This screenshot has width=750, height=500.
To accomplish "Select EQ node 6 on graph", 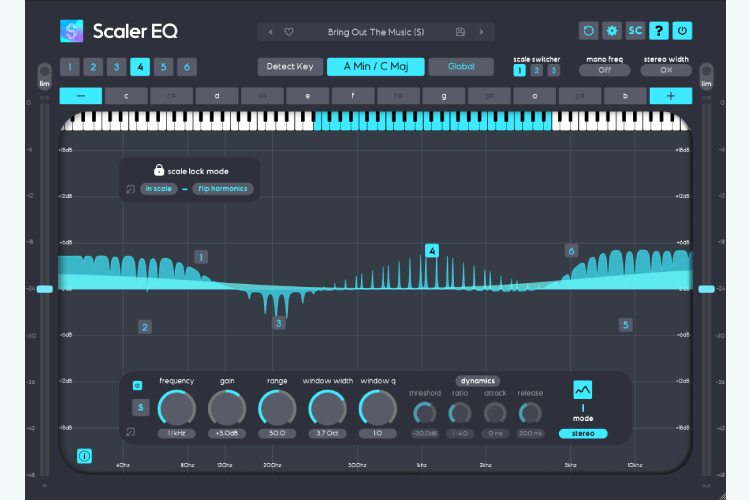I will click(x=571, y=251).
